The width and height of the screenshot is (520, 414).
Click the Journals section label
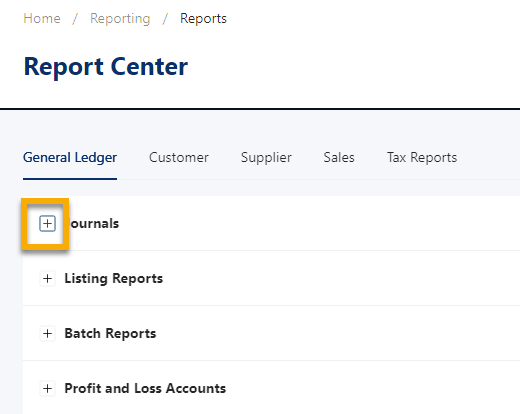pyautogui.click(x=94, y=223)
